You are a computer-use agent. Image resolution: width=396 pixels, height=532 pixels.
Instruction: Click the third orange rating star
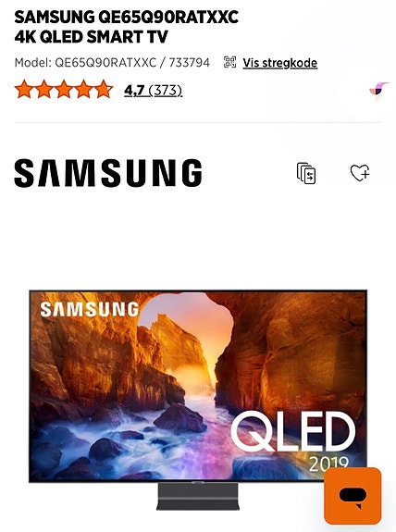tap(64, 89)
